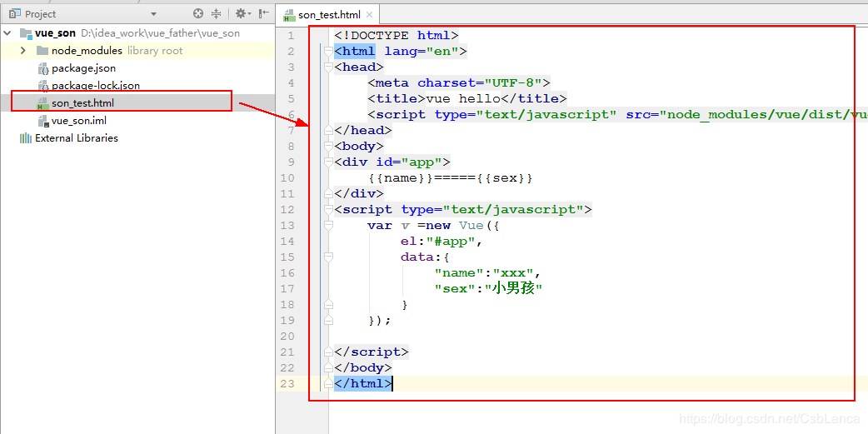Switch to the son_test.html editor tab
This screenshot has width=868, height=434.
click(x=328, y=15)
